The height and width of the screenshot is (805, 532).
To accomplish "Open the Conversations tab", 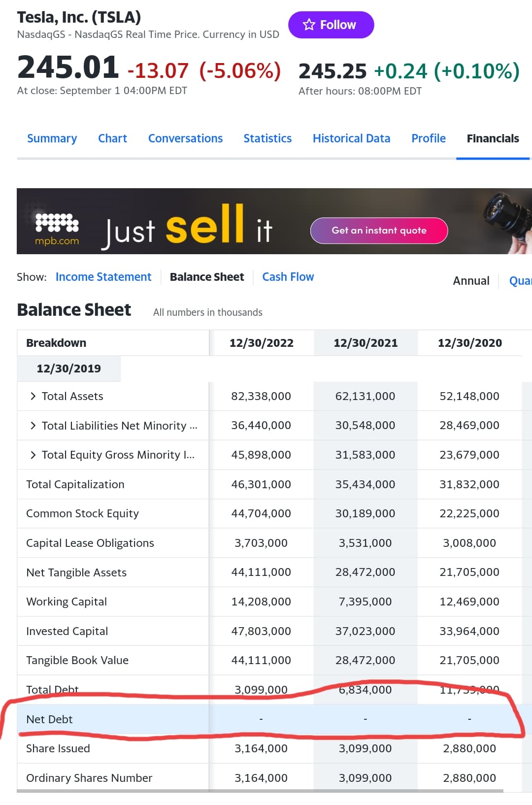I will point(185,138).
